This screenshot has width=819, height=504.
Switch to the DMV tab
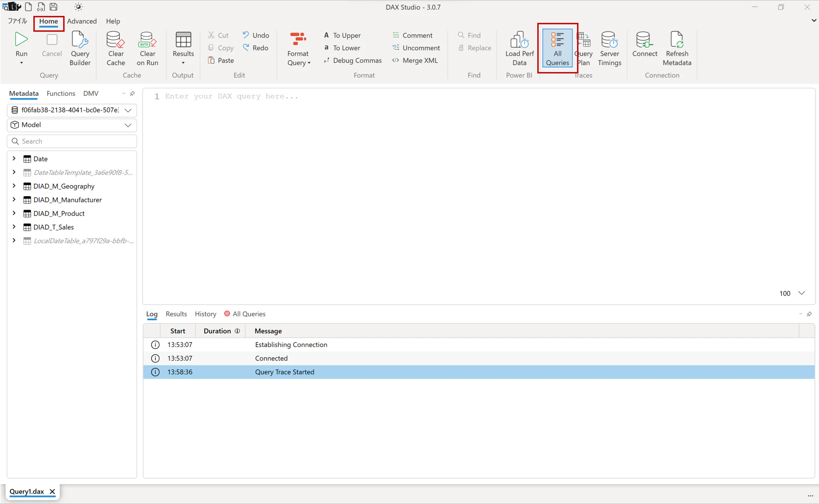tap(90, 93)
